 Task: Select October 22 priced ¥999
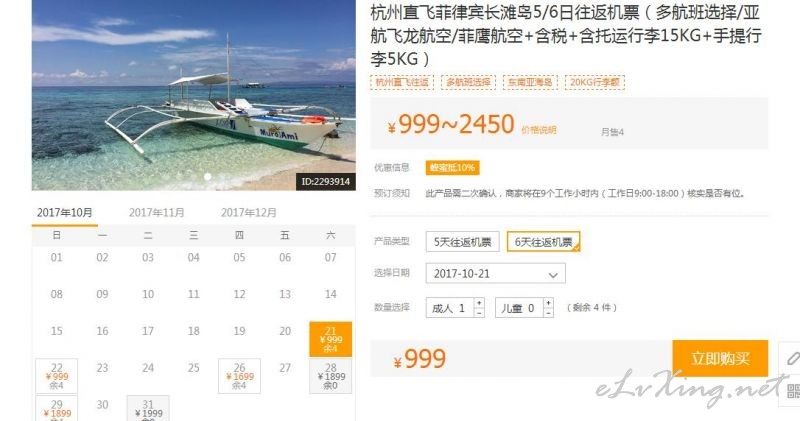point(57,376)
